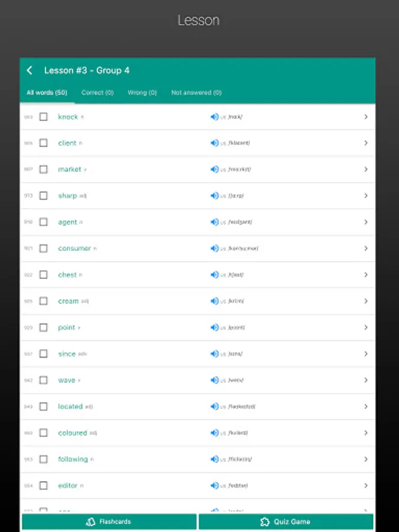Expand the sharp row chevron

(366, 196)
